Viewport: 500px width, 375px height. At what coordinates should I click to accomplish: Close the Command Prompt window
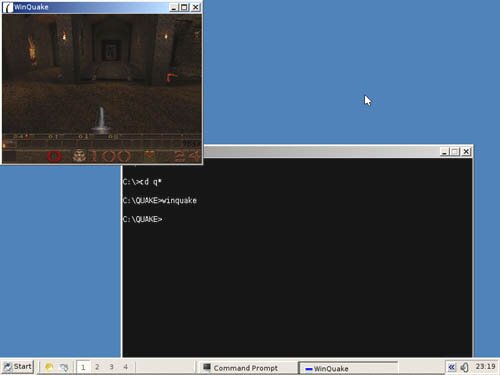[466, 152]
